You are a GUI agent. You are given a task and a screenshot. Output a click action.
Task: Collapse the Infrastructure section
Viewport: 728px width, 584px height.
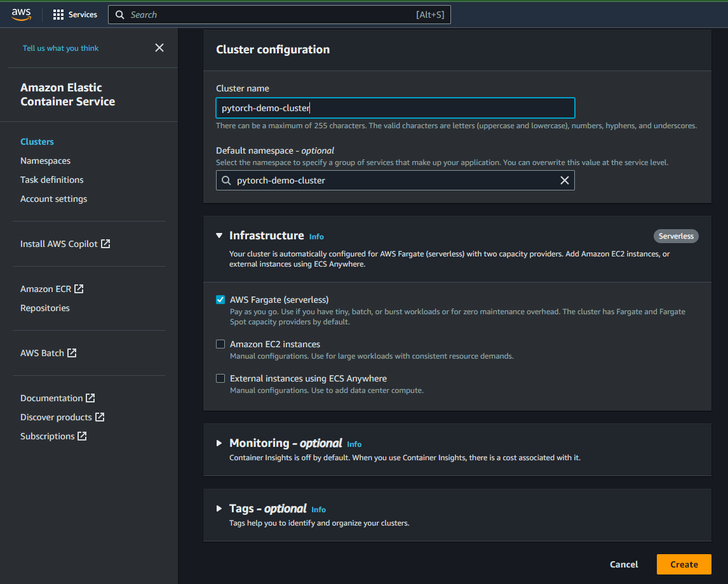point(219,236)
